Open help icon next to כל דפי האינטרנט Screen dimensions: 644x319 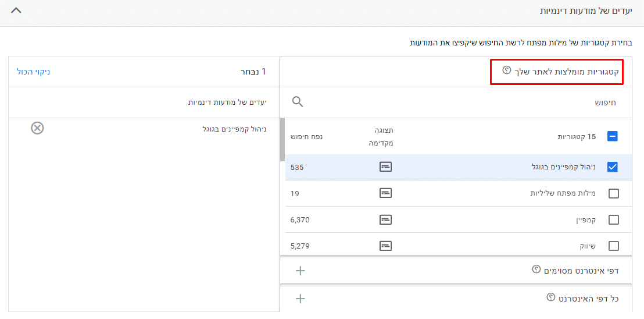coord(551,297)
